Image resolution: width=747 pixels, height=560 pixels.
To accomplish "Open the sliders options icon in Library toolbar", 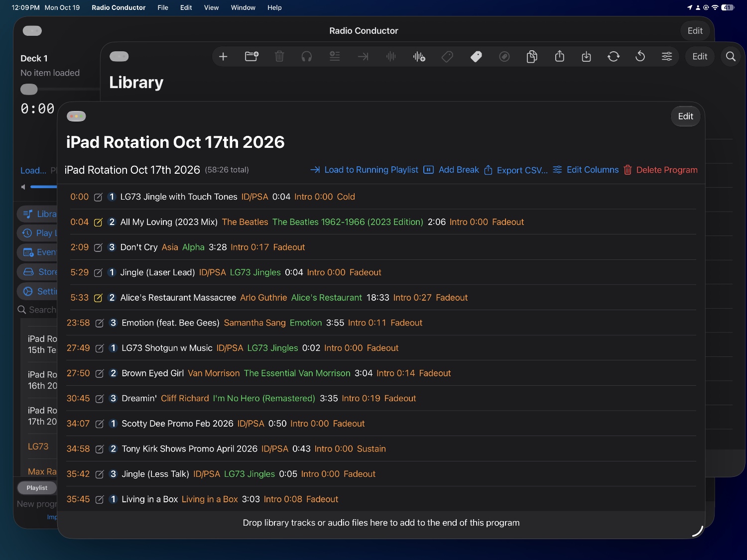I will pyautogui.click(x=667, y=57).
